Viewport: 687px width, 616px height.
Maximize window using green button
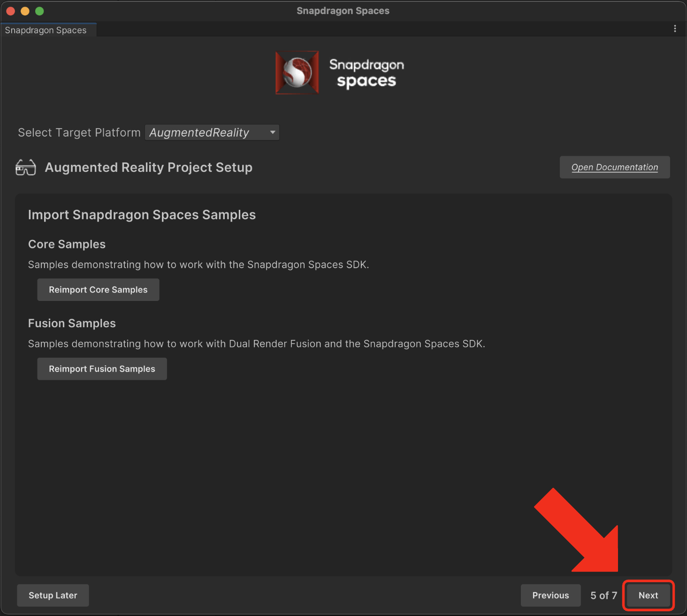coord(40,11)
